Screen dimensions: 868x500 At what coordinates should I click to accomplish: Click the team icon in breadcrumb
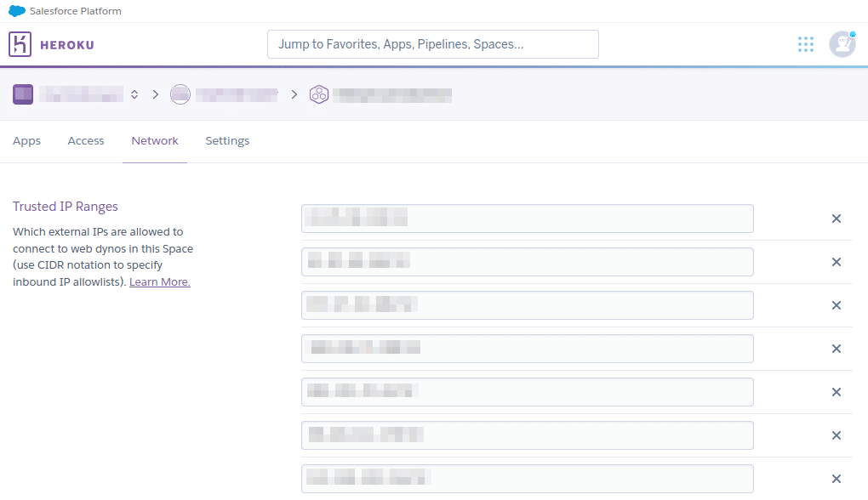[180, 94]
